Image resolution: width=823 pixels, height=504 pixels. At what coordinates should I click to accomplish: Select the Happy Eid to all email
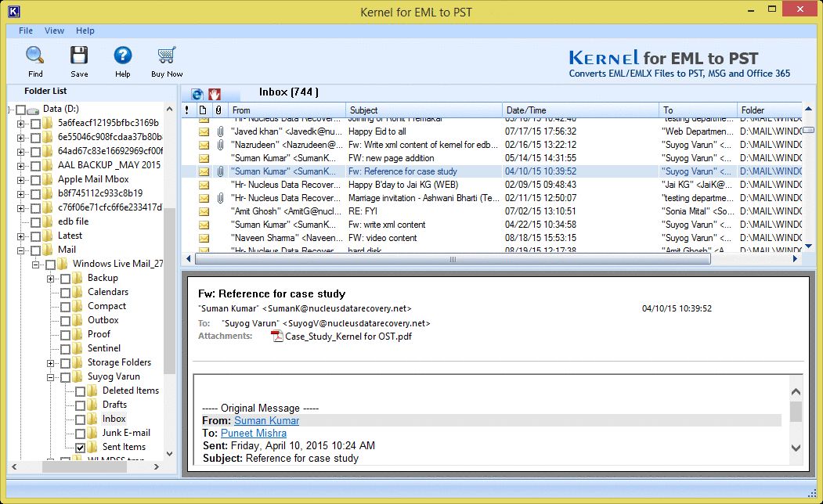492,131
